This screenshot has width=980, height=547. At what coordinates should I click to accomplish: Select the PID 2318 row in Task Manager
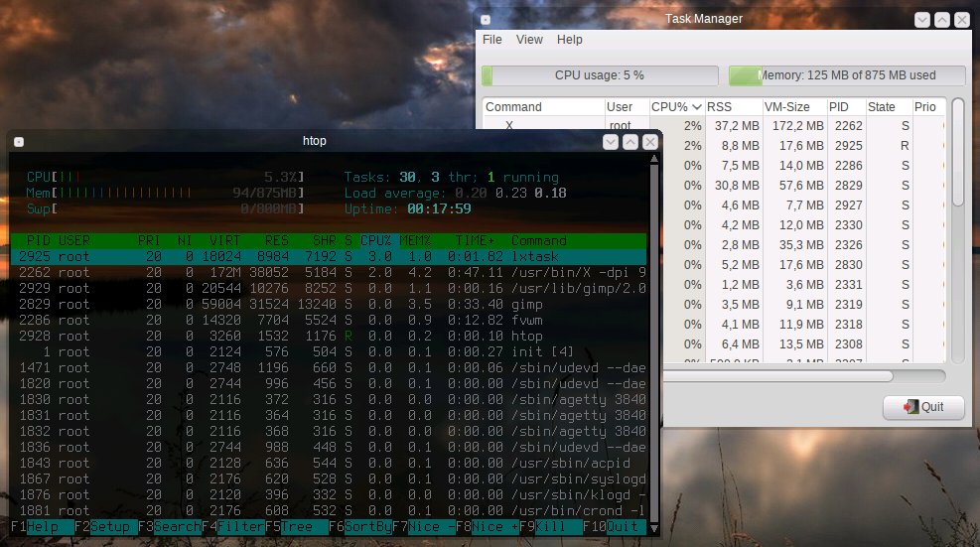(x=803, y=325)
